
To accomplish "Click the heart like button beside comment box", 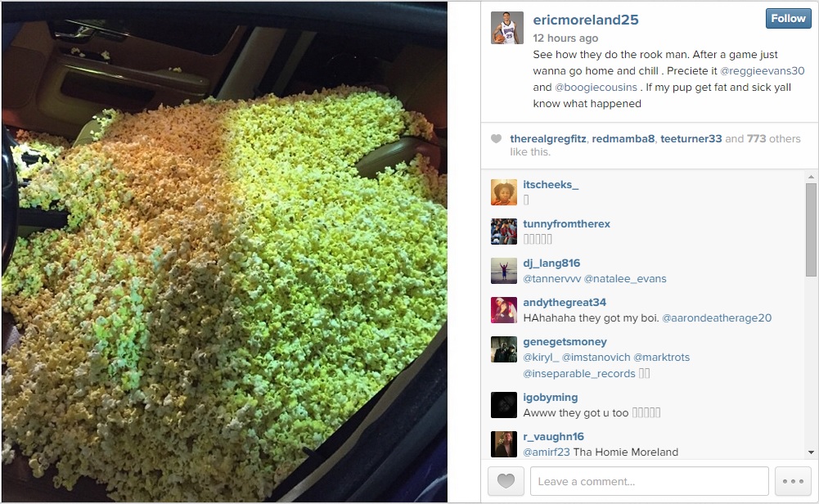I will pyautogui.click(x=506, y=481).
